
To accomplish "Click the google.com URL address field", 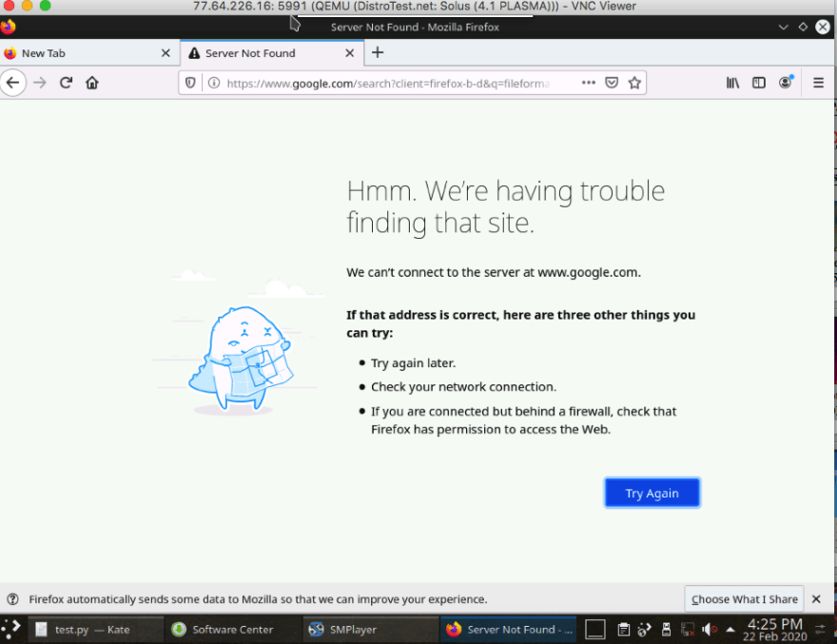I will tap(389, 84).
